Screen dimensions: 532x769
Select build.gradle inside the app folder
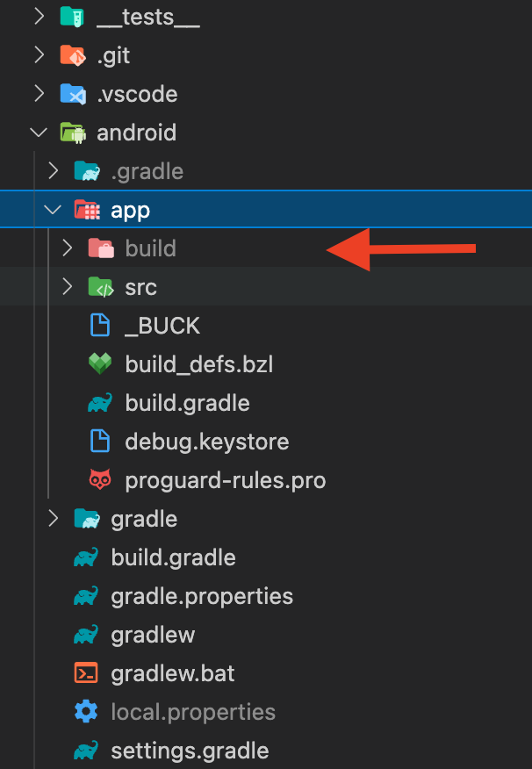coord(187,403)
